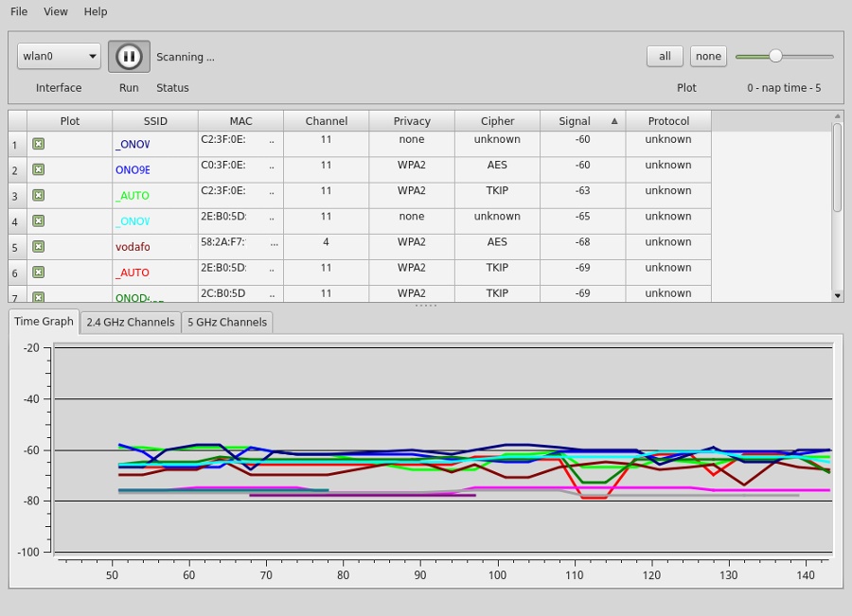Click the SSID column header

(x=155, y=121)
